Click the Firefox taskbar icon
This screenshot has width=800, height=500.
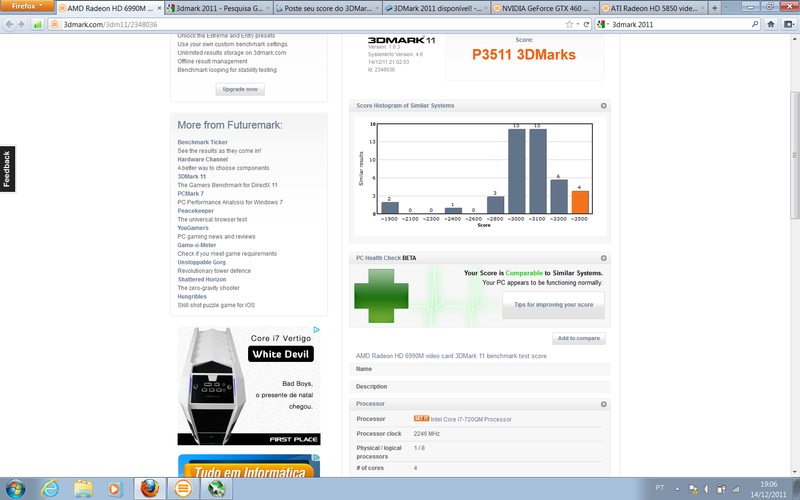tap(149, 489)
